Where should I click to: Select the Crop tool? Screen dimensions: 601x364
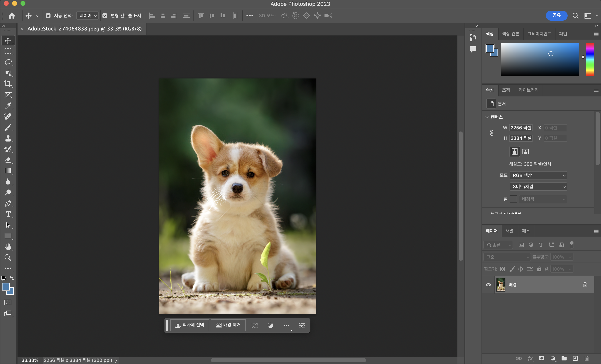[8, 84]
